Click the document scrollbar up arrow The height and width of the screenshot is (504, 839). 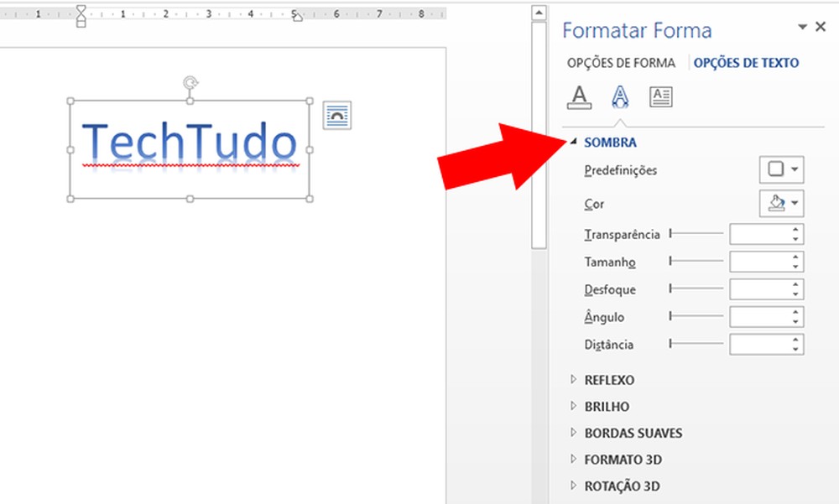coord(539,13)
